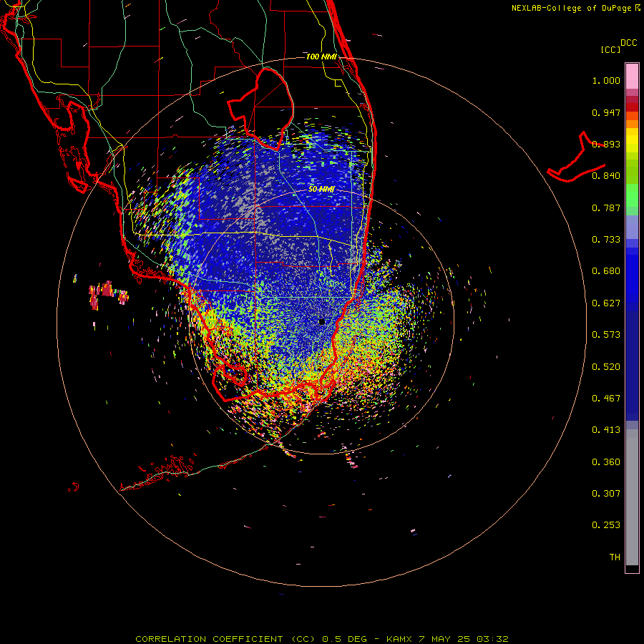The height and width of the screenshot is (644, 644).
Task: Select the 0.360 scale value
Action: [606, 462]
